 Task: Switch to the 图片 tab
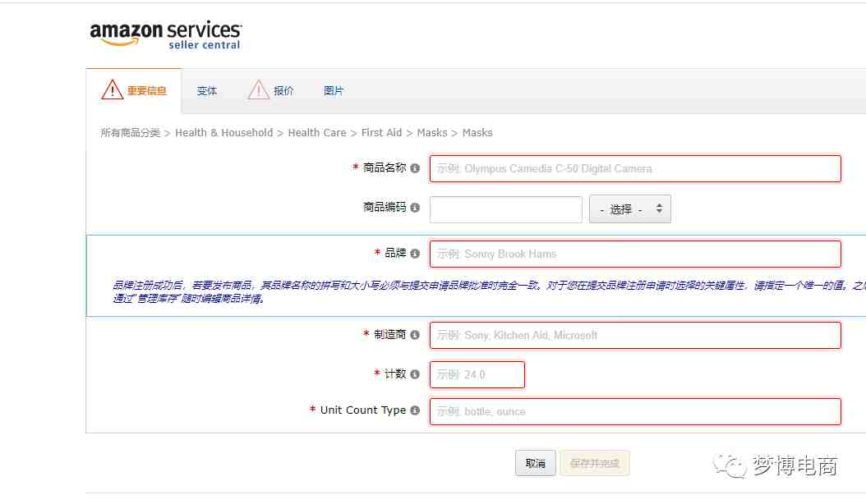point(334,91)
